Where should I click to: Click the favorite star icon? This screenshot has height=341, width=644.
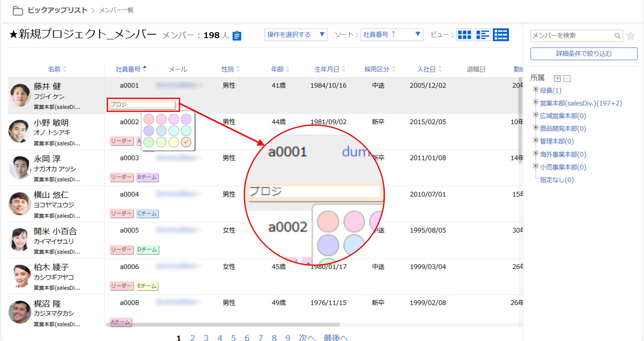click(x=630, y=36)
